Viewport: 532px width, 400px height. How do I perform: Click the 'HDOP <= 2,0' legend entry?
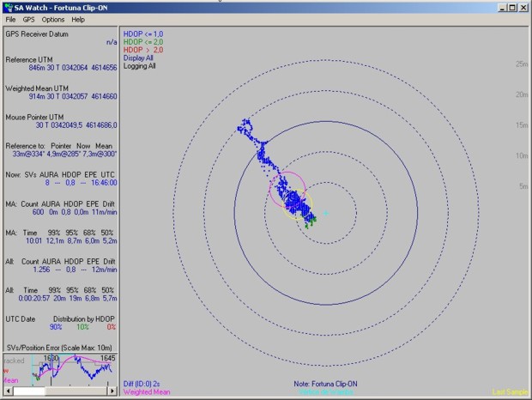[x=143, y=42]
